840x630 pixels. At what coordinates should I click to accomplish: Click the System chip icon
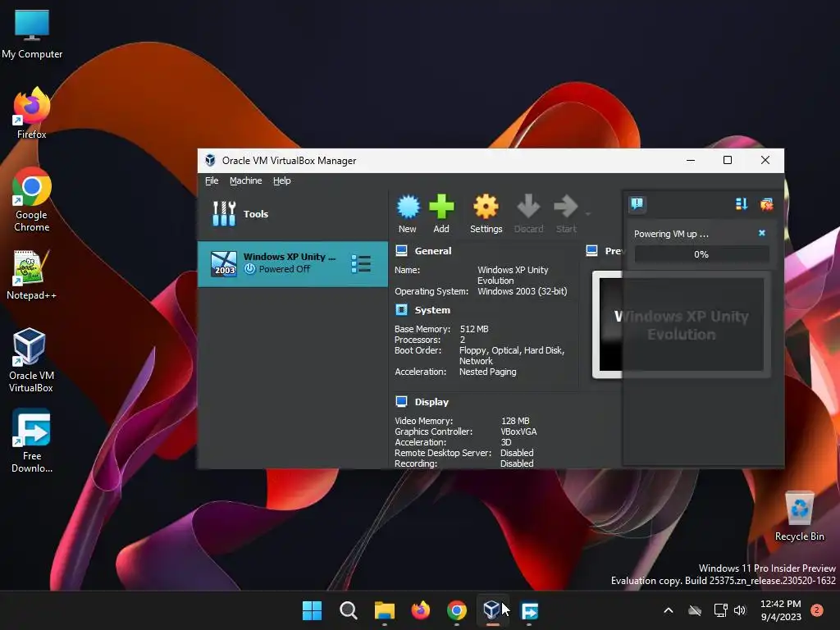[x=401, y=309]
